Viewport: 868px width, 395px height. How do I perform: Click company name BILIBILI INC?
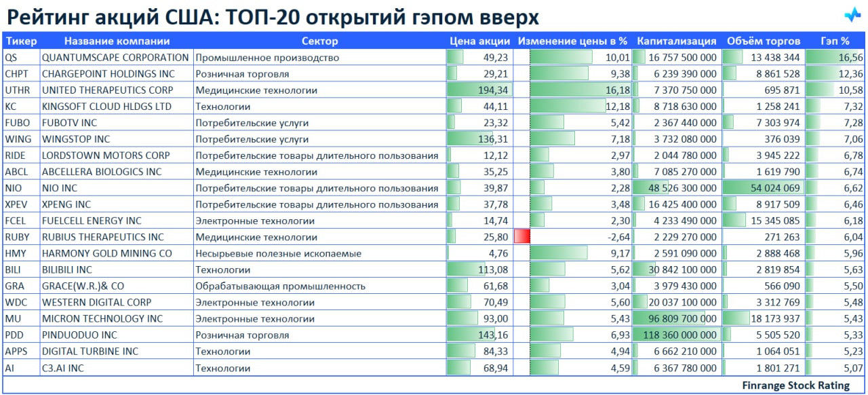67,269
